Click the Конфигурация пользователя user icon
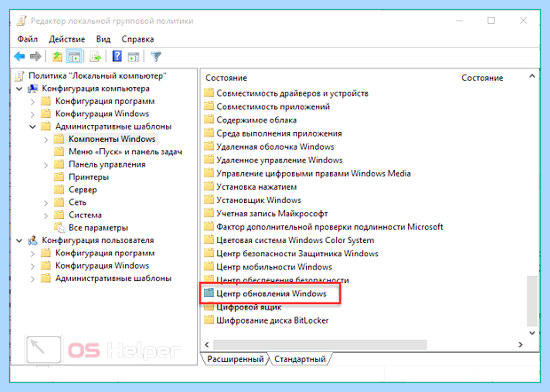 [x=33, y=240]
